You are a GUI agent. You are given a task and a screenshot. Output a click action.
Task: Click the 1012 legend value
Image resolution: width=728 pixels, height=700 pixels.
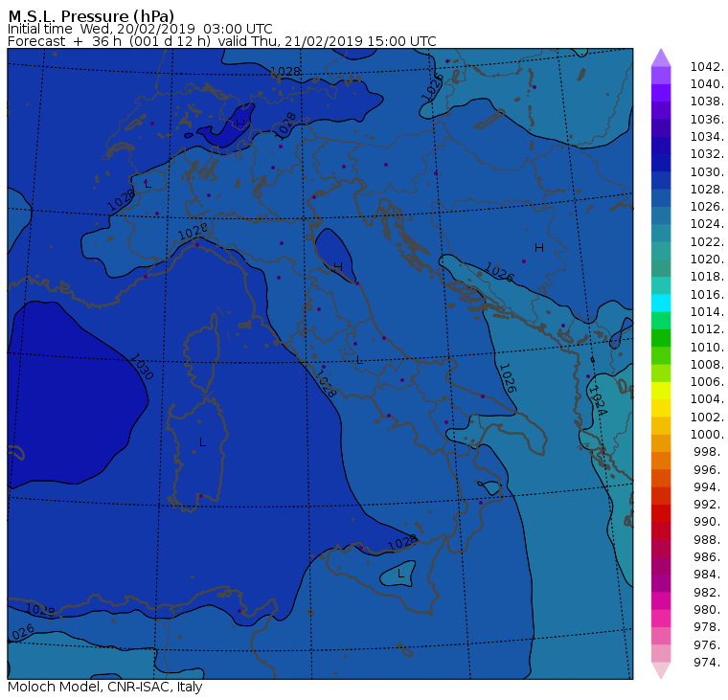tap(707, 328)
